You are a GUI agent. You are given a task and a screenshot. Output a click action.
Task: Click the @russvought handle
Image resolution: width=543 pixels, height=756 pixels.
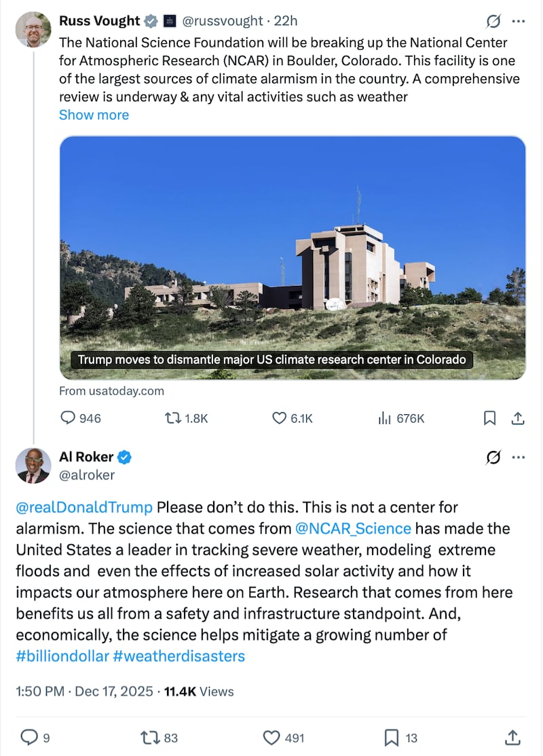221,20
